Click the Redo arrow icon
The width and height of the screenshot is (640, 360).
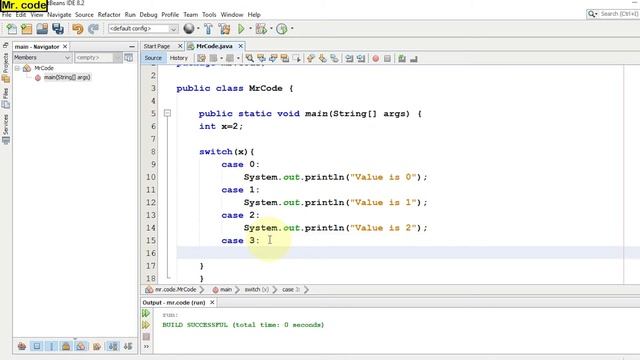[93, 29]
